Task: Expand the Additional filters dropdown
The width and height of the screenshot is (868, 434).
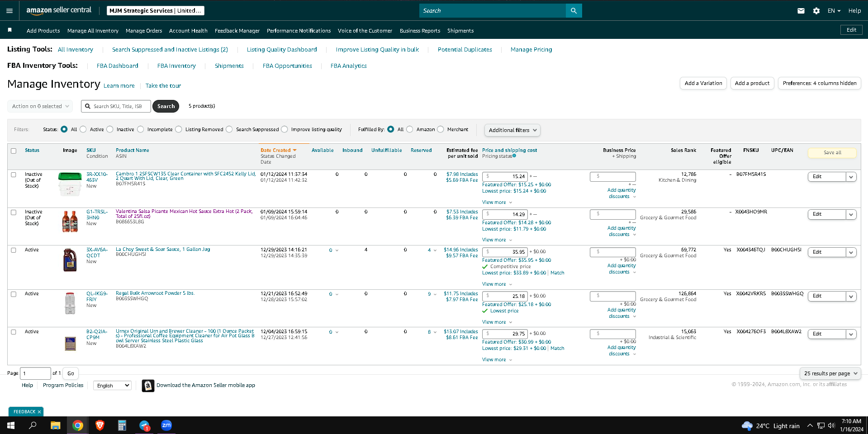Action: tap(512, 130)
